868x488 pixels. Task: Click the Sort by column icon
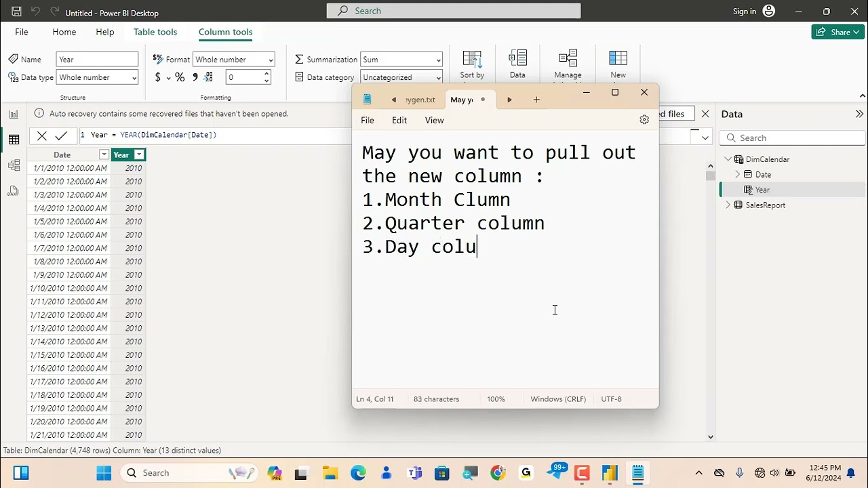(x=472, y=64)
